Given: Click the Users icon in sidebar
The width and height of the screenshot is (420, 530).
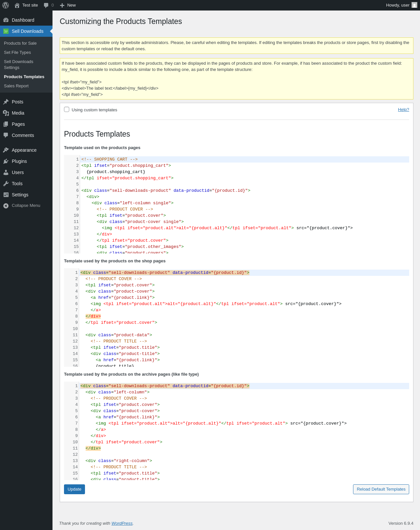Looking at the screenshot, I should pyautogui.click(x=6, y=172).
